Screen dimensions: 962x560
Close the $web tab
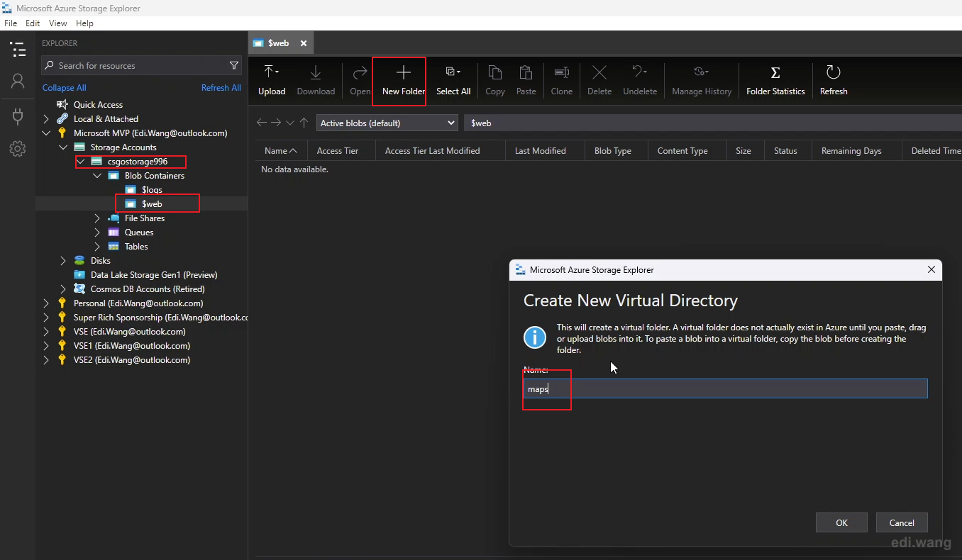[304, 43]
